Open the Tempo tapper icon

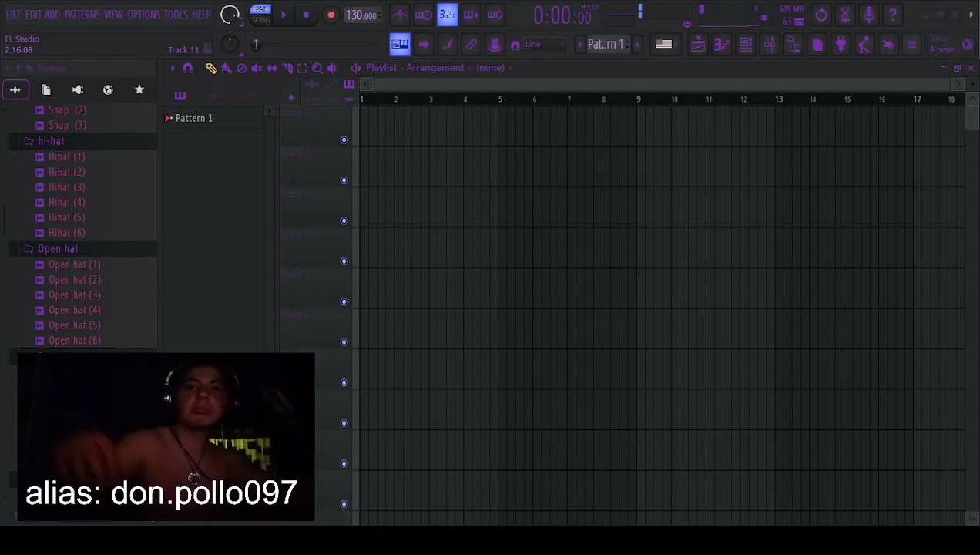(x=864, y=45)
